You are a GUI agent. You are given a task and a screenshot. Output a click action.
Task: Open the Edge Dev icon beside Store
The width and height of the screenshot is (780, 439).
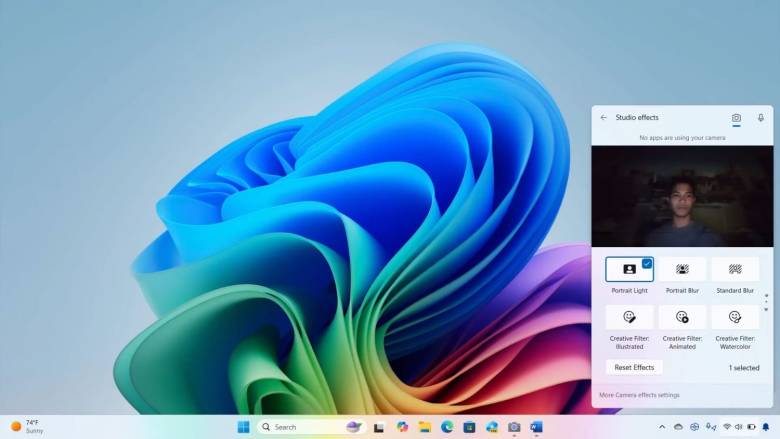point(492,427)
